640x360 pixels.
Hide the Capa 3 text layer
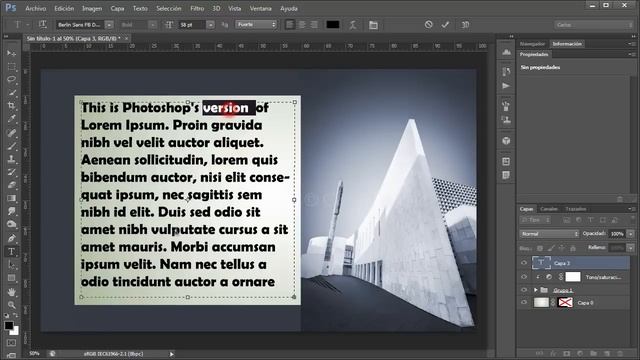coord(524,263)
